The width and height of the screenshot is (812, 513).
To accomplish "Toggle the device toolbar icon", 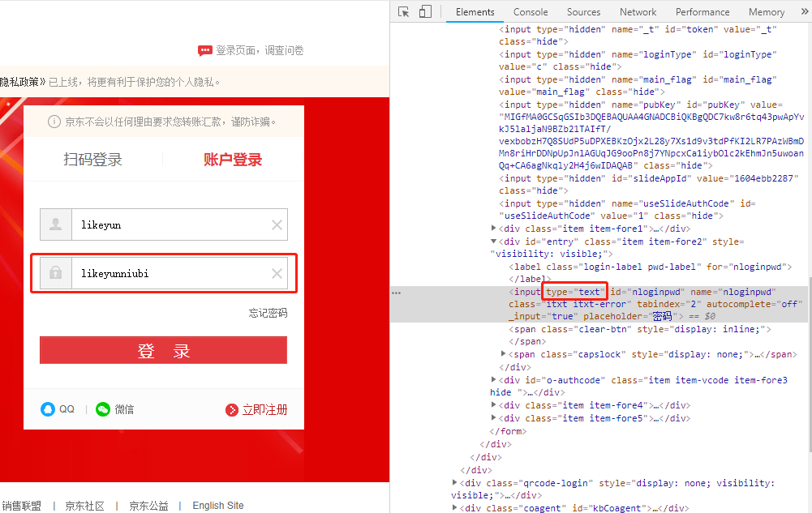I will [425, 12].
